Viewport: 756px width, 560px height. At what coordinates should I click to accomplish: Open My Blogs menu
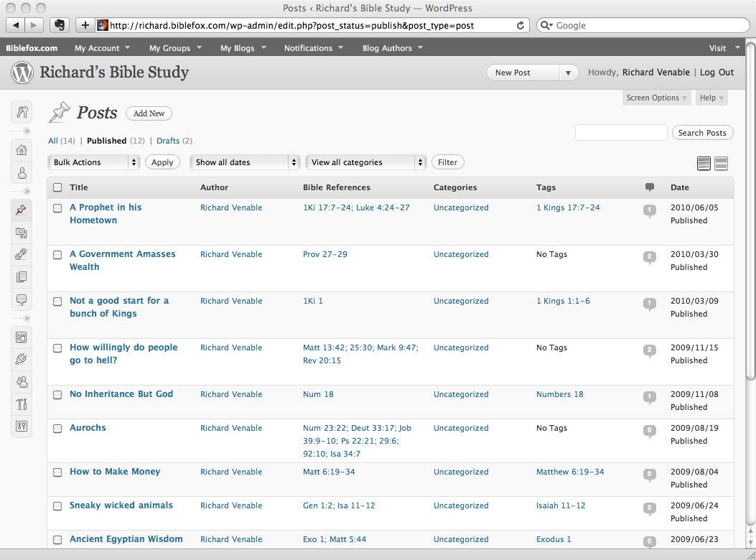(x=243, y=48)
